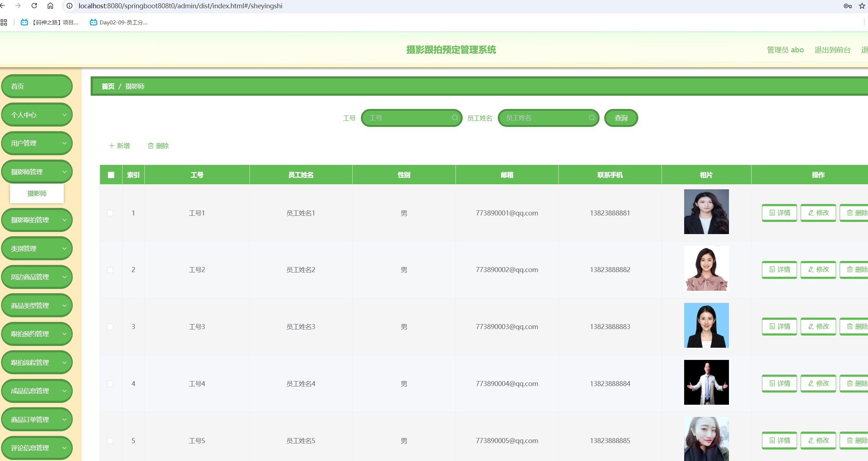Click search icon in 员工姓名 field
The width and height of the screenshot is (868, 461).
pyautogui.click(x=592, y=118)
